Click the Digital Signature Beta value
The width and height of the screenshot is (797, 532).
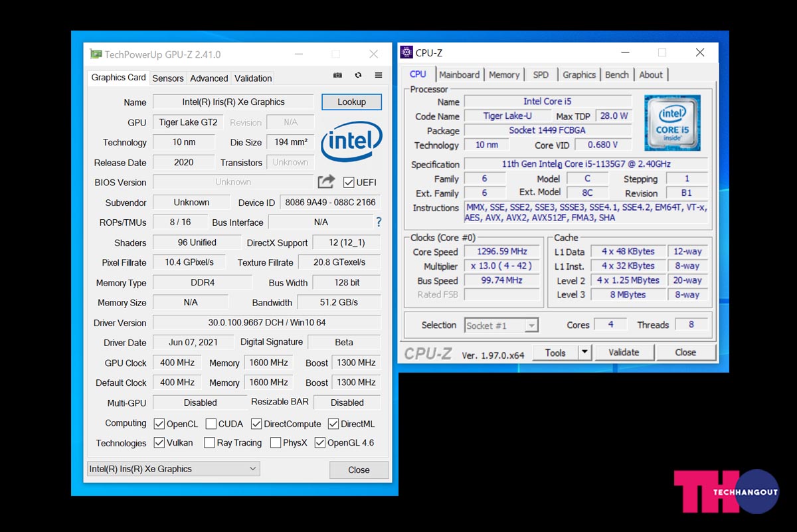[x=344, y=343]
